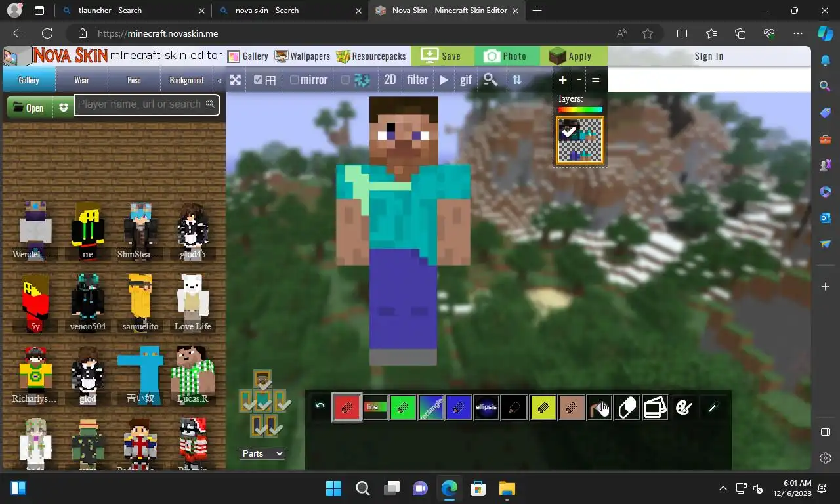
Task: Select the samuelito skin thumbnail
Action: 140,303
